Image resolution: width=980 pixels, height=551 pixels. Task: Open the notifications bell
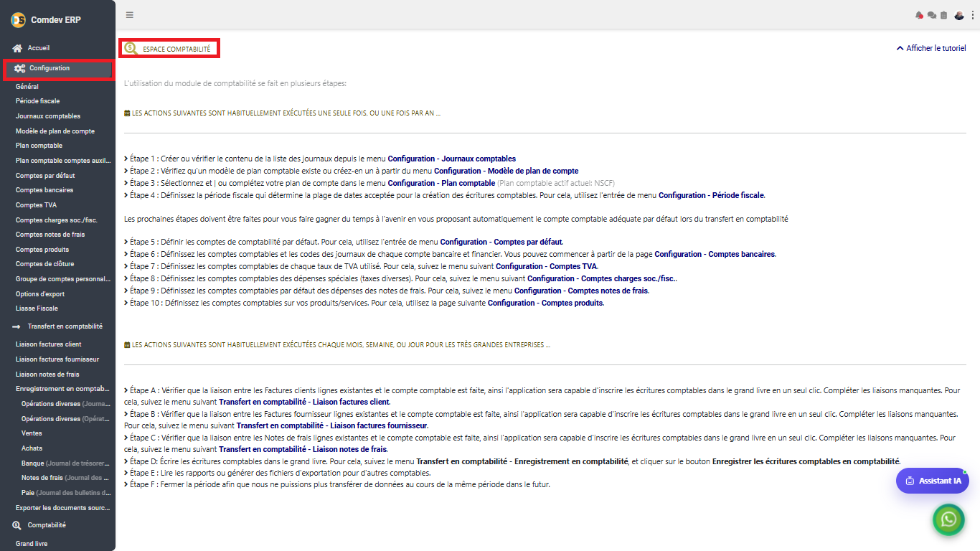click(x=919, y=15)
